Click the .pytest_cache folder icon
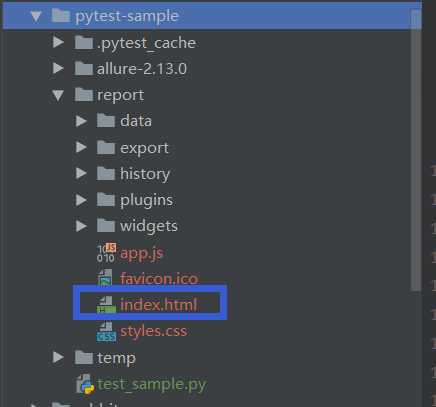 (x=83, y=43)
